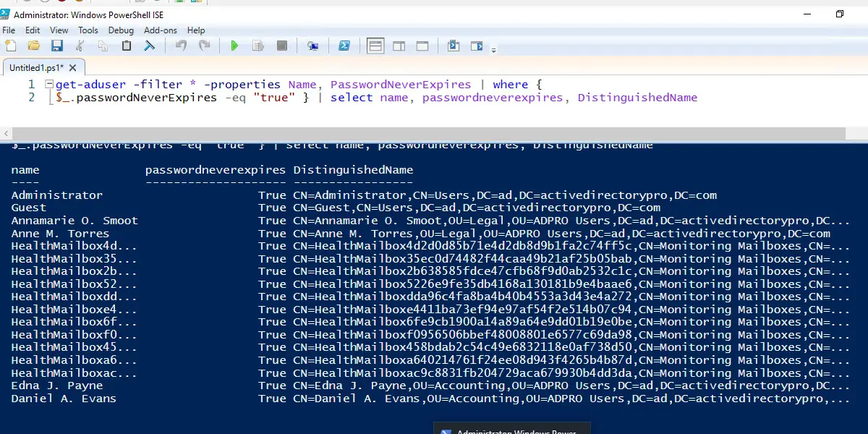The image size is (868, 434).
Task: Open a script with the folder icon
Action: point(34,46)
